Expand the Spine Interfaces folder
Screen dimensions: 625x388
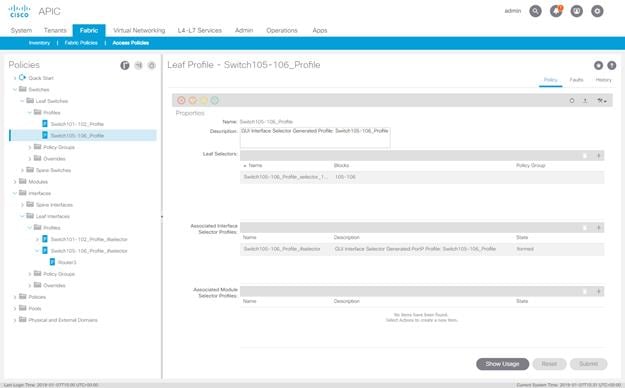click(22, 205)
